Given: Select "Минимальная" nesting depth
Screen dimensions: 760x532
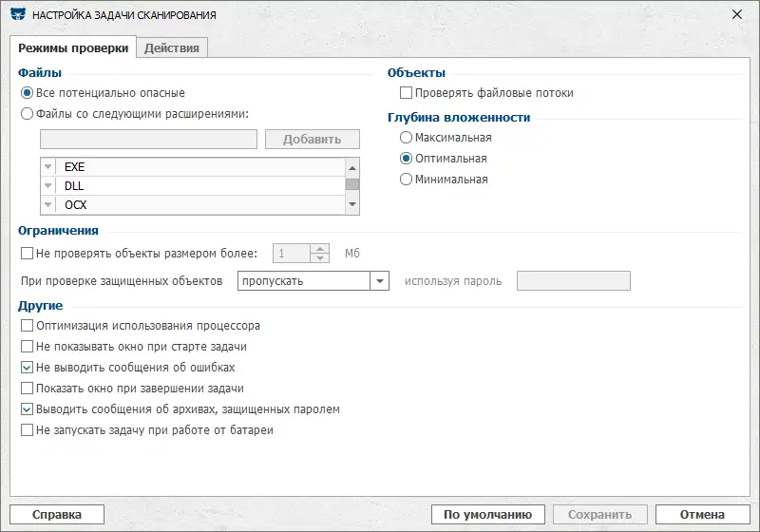Looking at the screenshot, I should pyautogui.click(x=407, y=180).
